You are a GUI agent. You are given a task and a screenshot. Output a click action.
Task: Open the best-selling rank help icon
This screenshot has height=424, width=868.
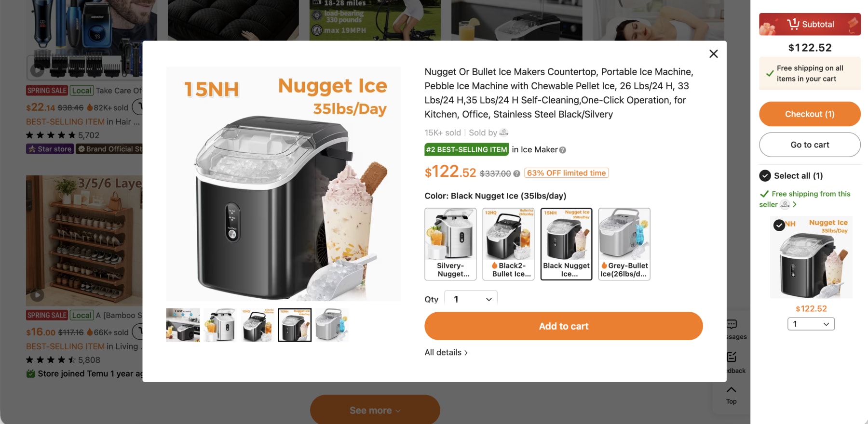click(562, 150)
